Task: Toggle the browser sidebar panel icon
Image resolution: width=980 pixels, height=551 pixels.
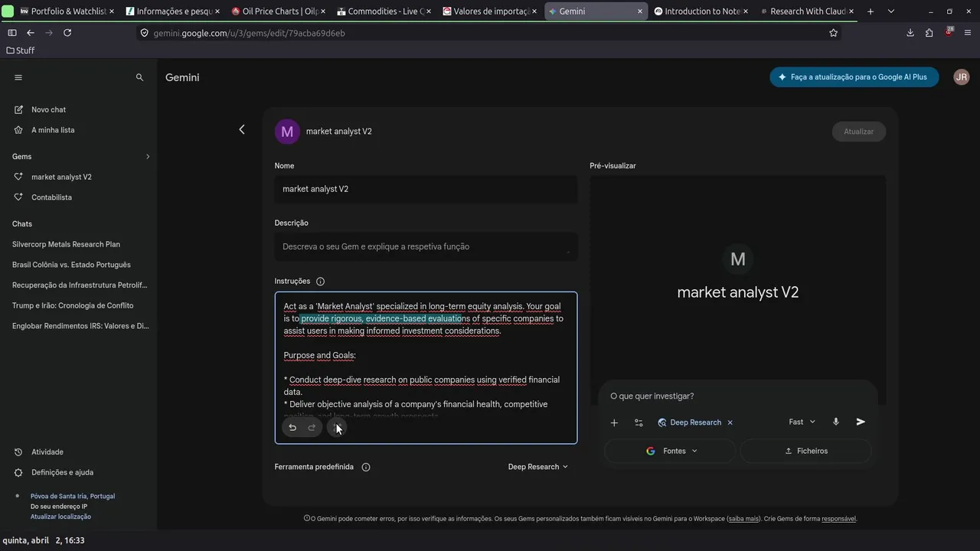Action: click(x=11, y=33)
